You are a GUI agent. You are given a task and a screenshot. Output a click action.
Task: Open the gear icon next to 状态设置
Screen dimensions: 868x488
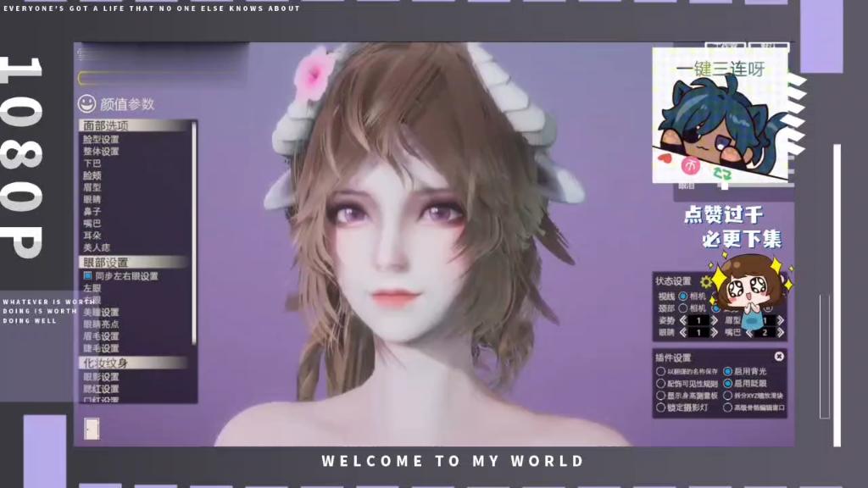point(706,281)
